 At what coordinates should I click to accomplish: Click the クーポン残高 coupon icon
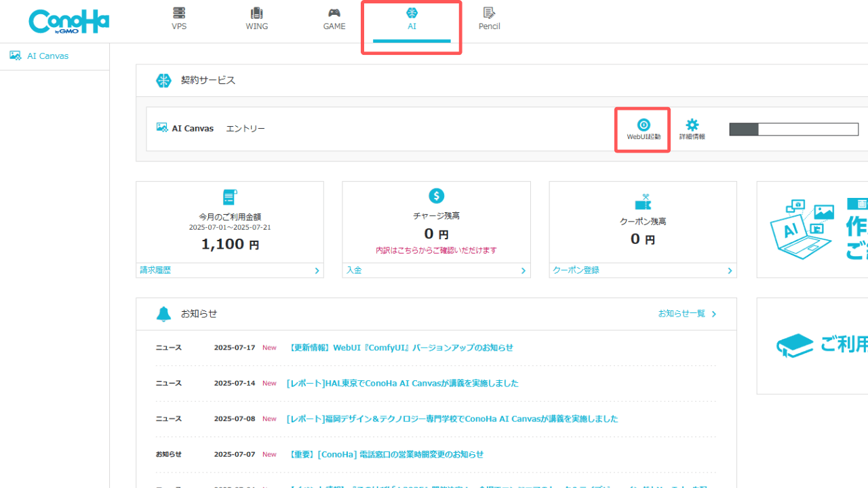(643, 201)
